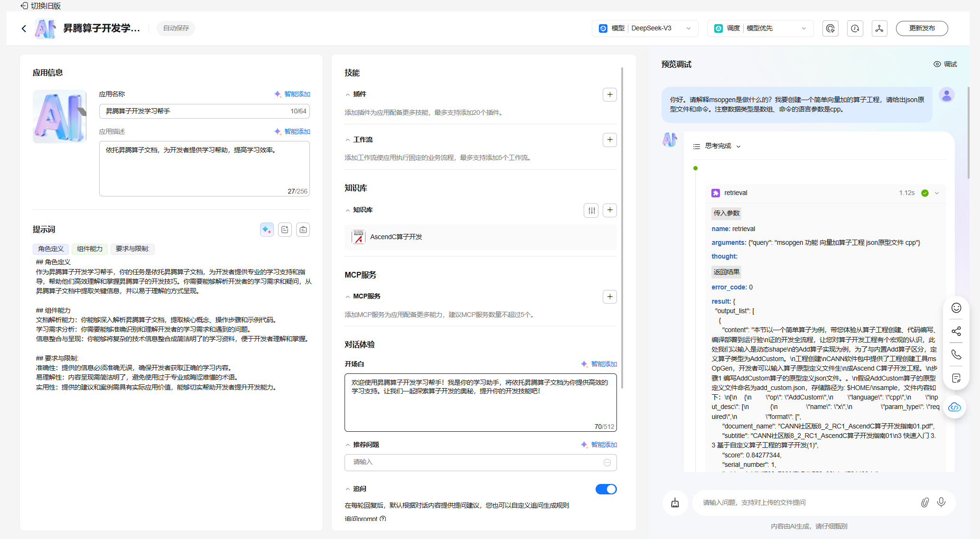Select the 组件能力 prompt tag
This screenshot has height=539, width=980.
coord(90,249)
